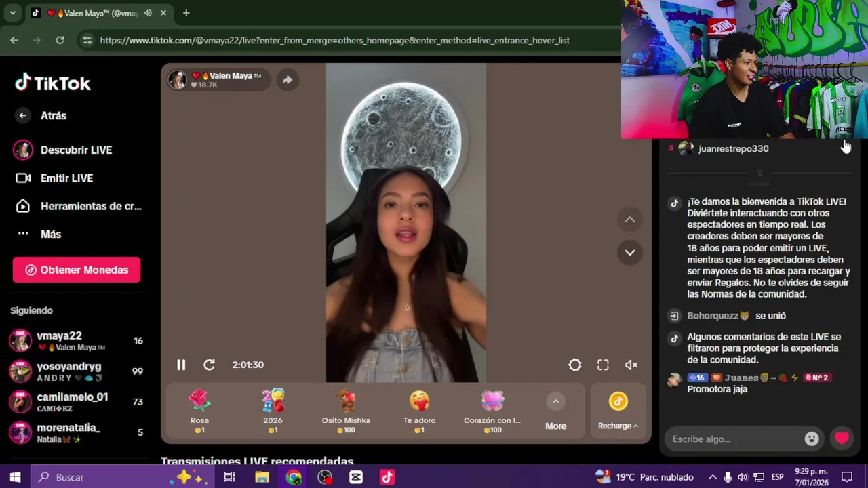Screen dimensions: 868x488
Task: Open Windows Start menu
Action: coord(15,477)
